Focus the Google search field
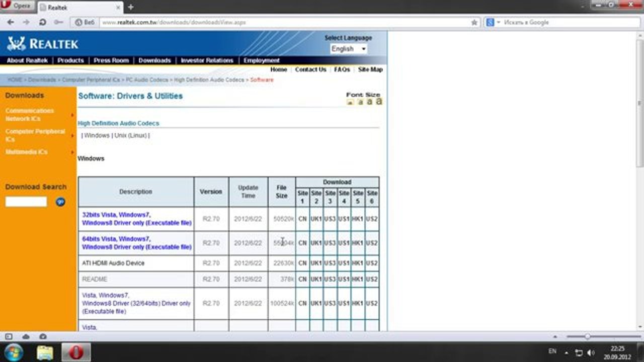644x362 pixels. coord(569,23)
